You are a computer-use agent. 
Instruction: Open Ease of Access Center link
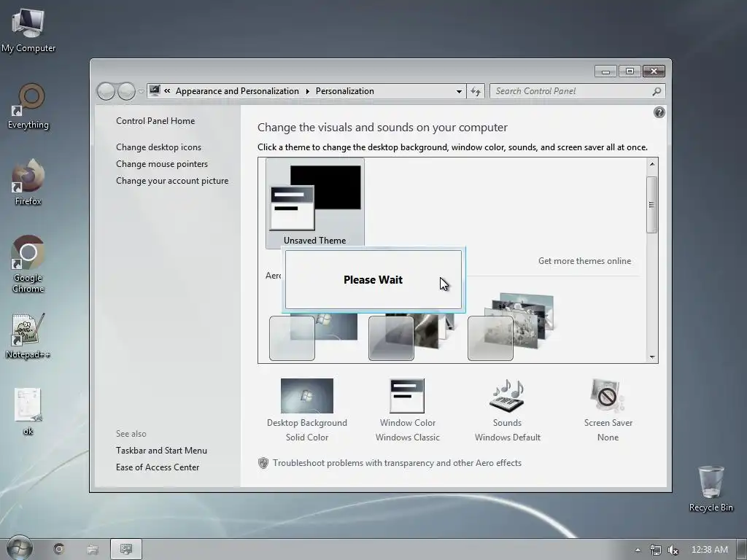[158, 467]
